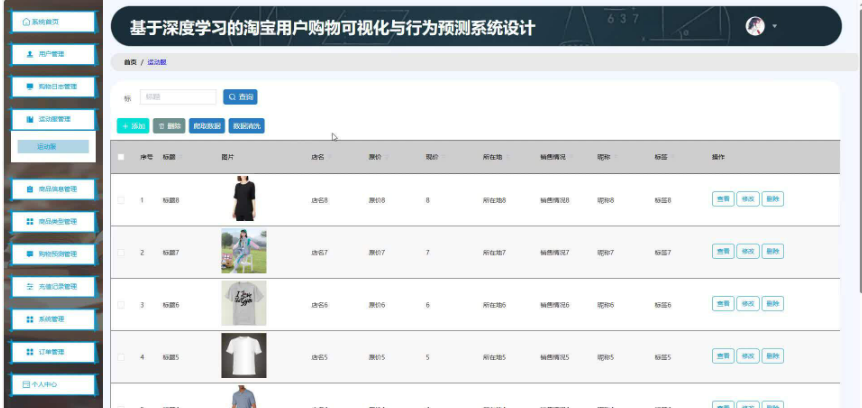862x408 pixels.
Task: Toggle the select-all checkbox in table header
Action: (x=121, y=157)
